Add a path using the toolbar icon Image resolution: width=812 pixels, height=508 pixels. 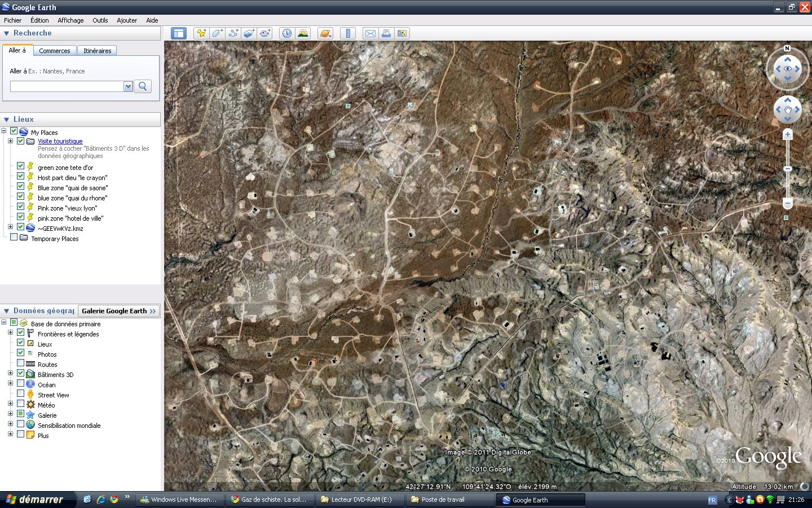(x=233, y=33)
